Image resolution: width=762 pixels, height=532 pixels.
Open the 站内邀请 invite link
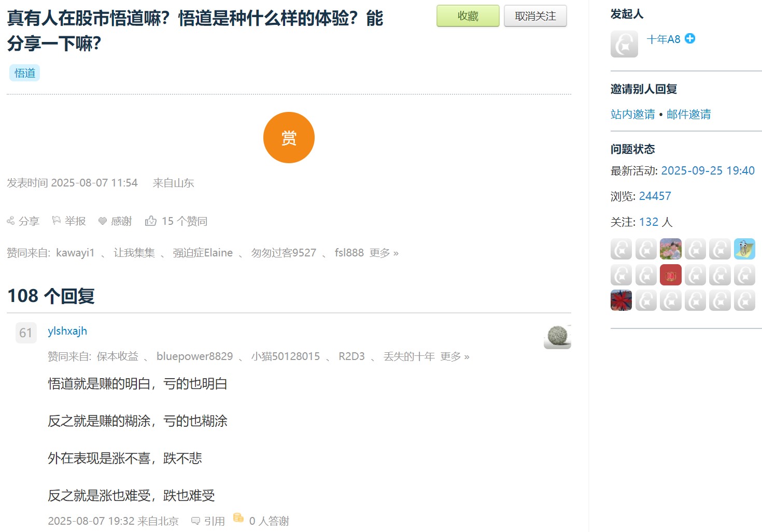[x=632, y=114]
